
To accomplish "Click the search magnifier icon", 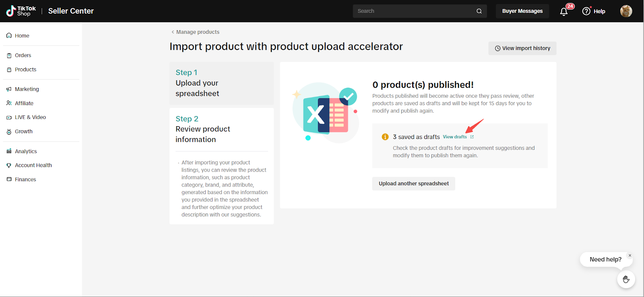I will coord(479,11).
